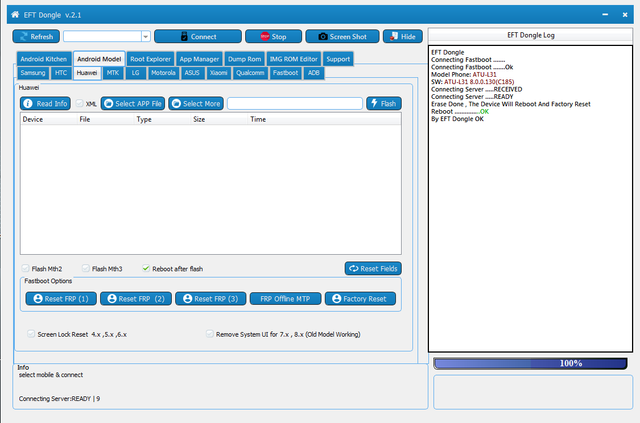Select the Motorola brand tab

pyautogui.click(x=163, y=73)
